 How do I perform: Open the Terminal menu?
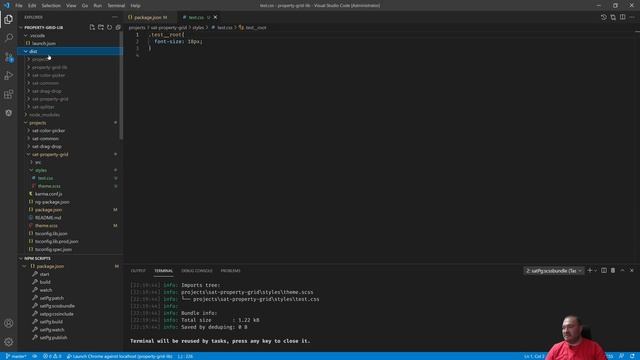116,6
